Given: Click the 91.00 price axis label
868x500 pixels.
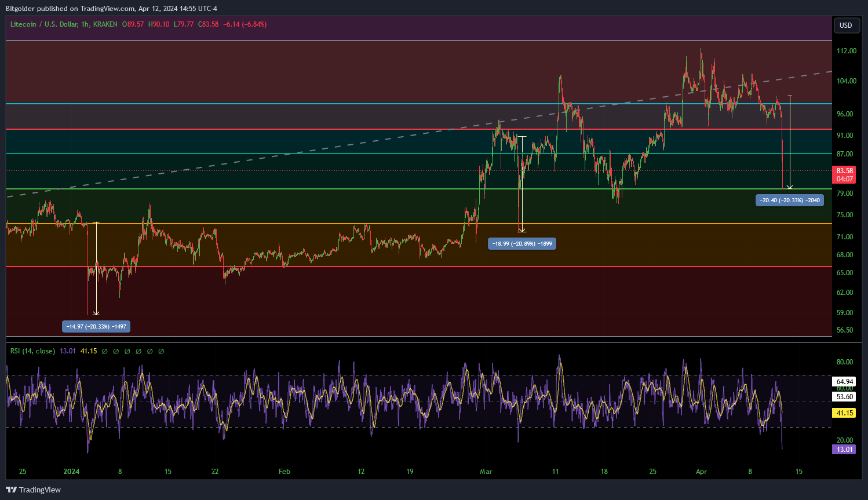Looking at the screenshot, I should pos(845,136).
